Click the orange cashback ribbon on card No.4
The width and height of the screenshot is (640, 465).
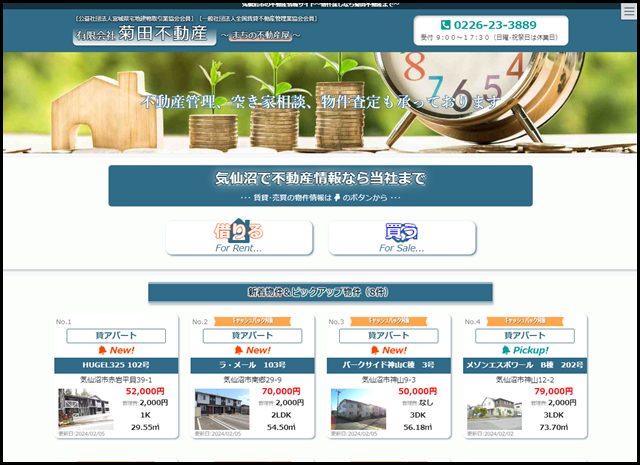tap(525, 321)
